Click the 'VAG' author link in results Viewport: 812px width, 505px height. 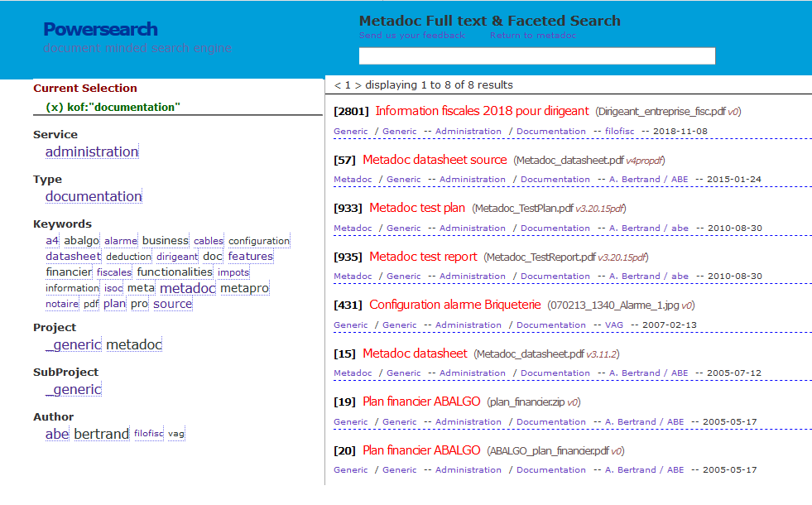click(x=614, y=325)
